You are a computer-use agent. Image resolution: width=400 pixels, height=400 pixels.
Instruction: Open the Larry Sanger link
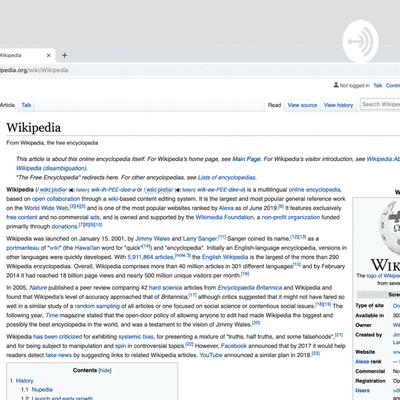200,239
